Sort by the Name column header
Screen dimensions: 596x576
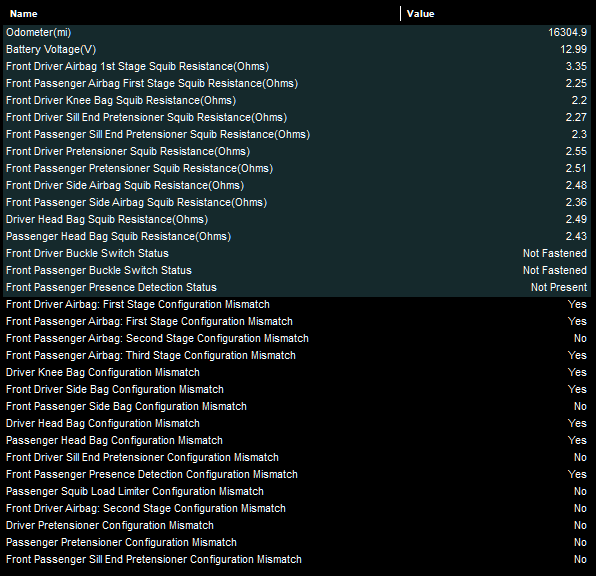tap(201, 14)
